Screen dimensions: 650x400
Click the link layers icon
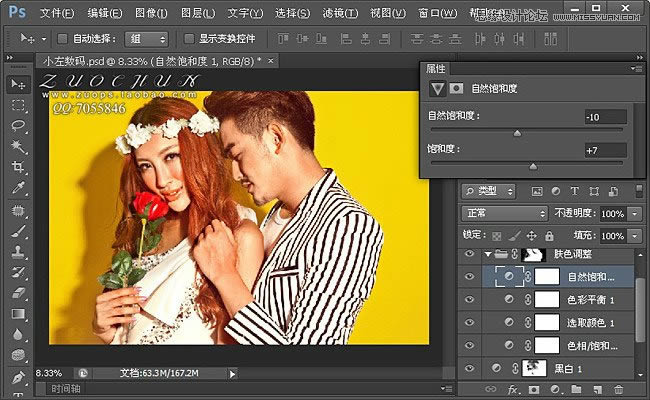click(490, 389)
